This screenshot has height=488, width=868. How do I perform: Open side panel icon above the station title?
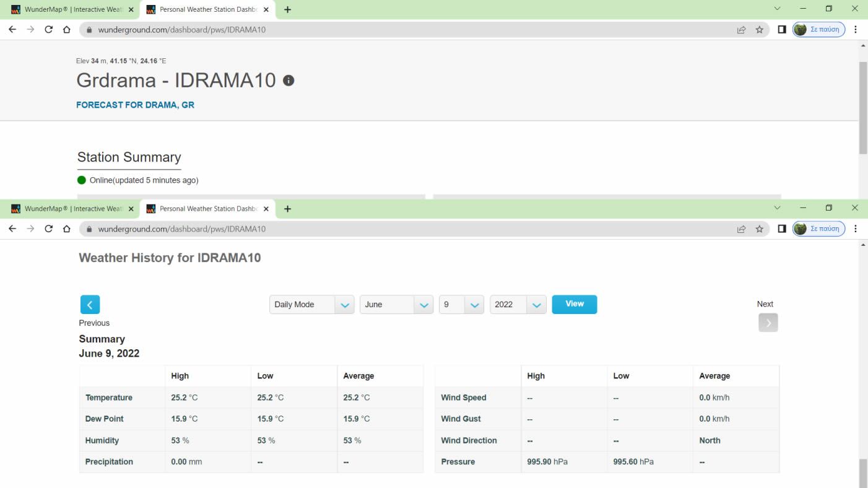click(782, 30)
